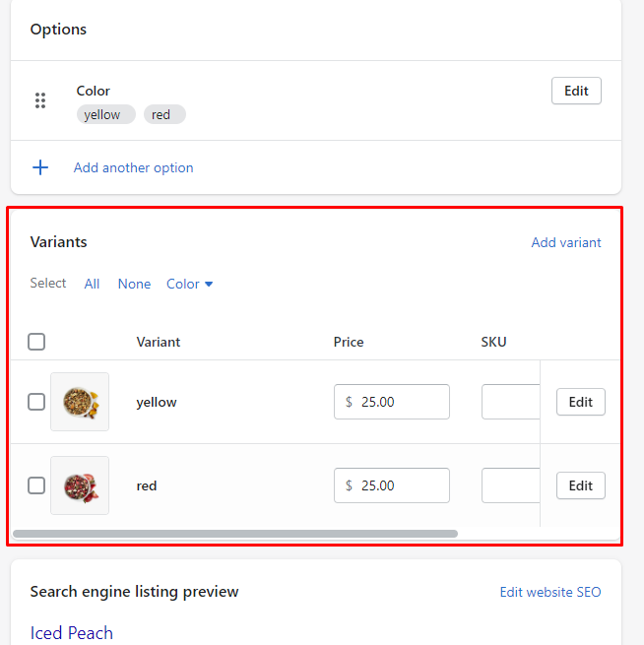Click the horizontal variants table scrollbar
Viewport: 644px width, 645px height.
coord(235,534)
